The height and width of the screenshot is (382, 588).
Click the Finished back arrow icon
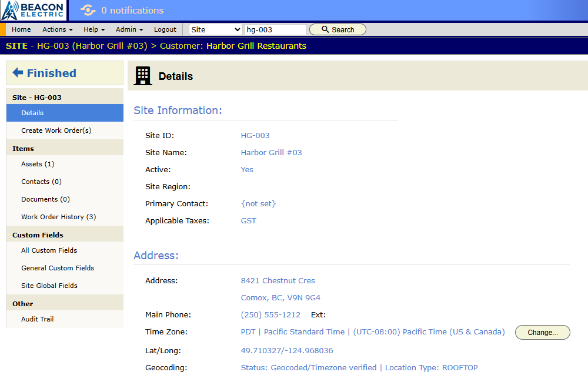point(18,72)
